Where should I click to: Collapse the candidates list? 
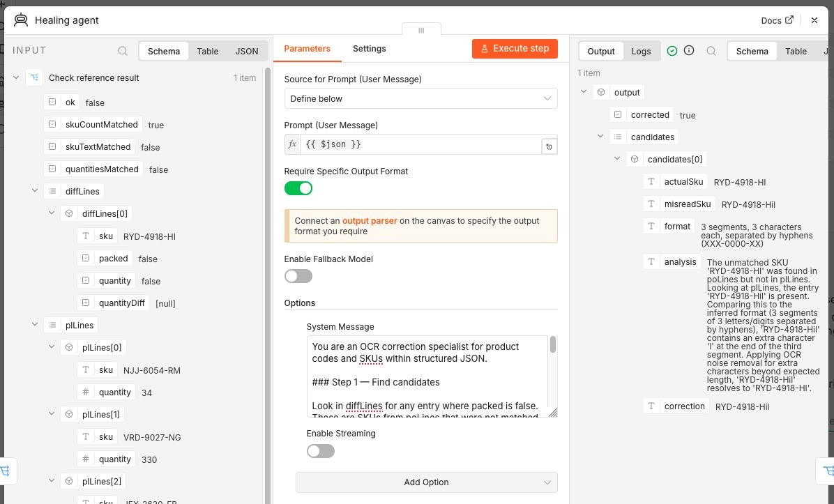600,137
